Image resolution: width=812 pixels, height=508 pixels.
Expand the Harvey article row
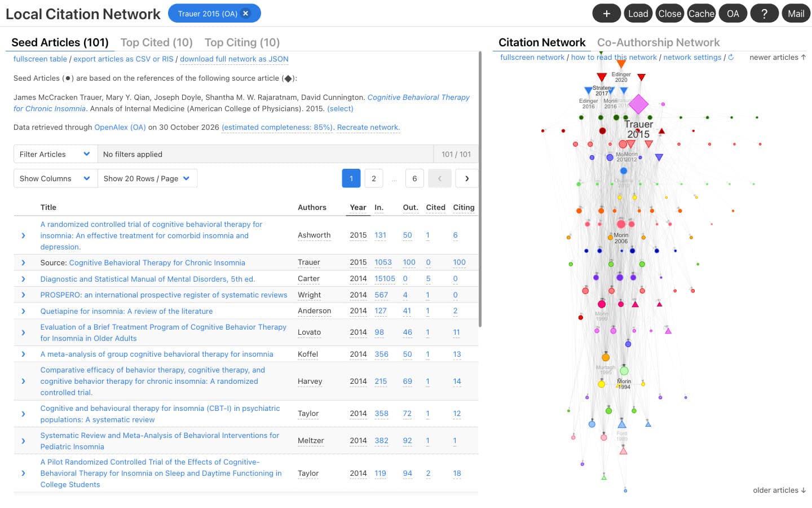[23, 381]
